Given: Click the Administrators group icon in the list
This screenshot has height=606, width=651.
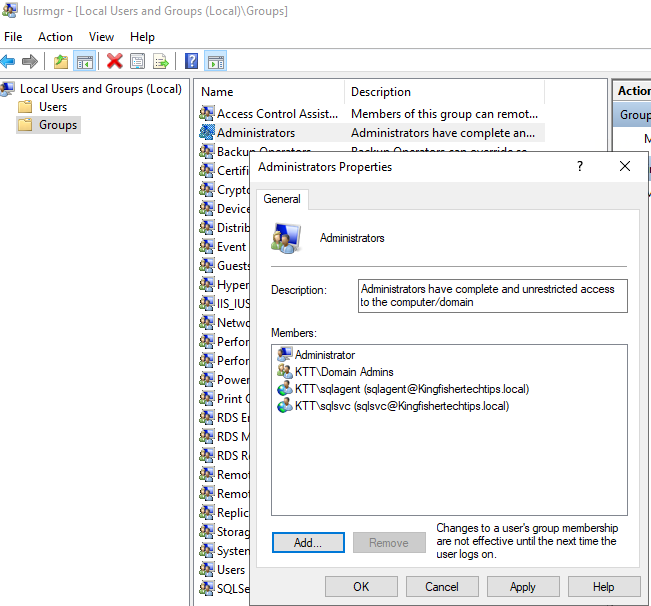Looking at the screenshot, I should [x=207, y=132].
